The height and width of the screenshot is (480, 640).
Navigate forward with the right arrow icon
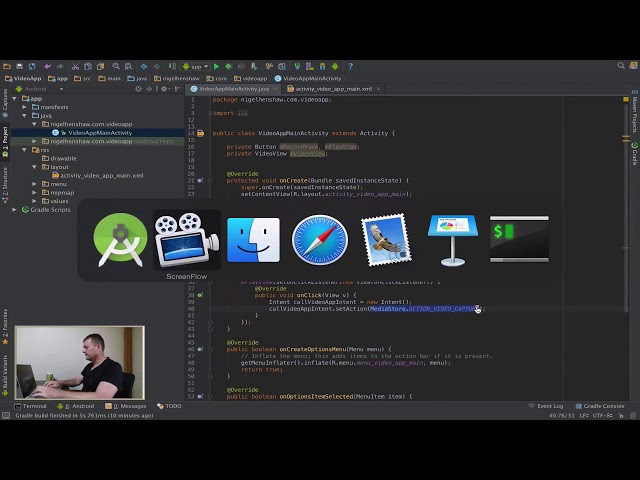(x=156, y=66)
